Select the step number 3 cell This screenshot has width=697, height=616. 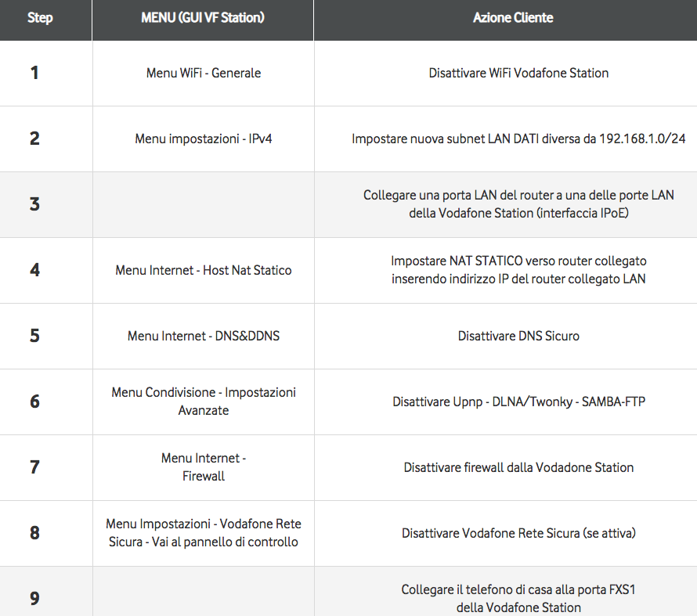[34, 204]
